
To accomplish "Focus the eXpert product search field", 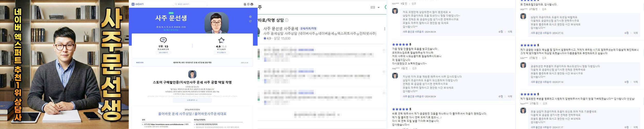I will (190, 4).
